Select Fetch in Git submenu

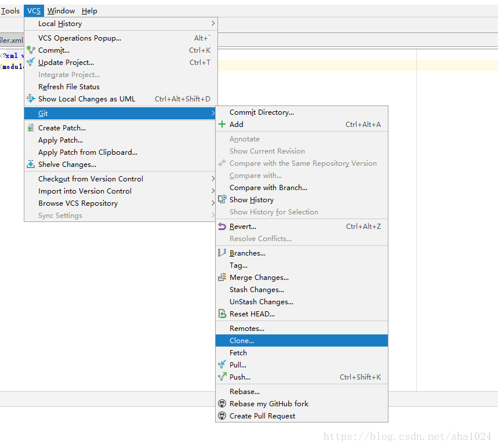click(x=301, y=352)
